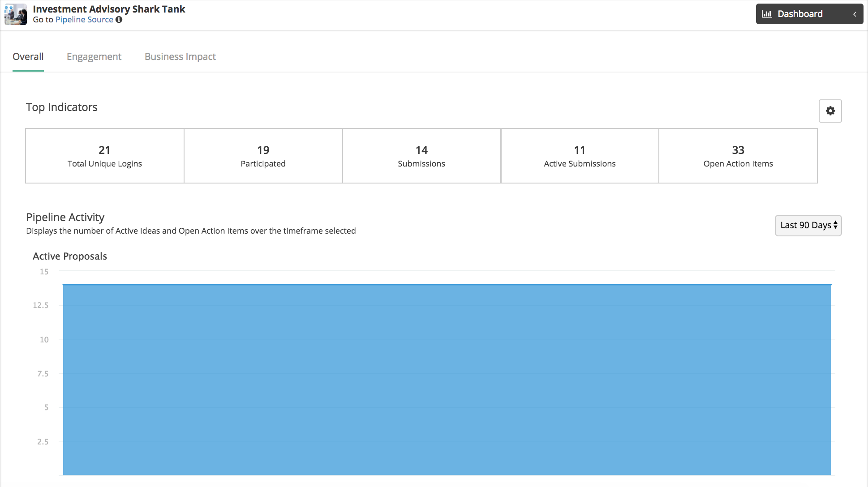Click the Active Submissions indicator card
Image resolution: width=868 pixels, height=487 pixels.
580,156
